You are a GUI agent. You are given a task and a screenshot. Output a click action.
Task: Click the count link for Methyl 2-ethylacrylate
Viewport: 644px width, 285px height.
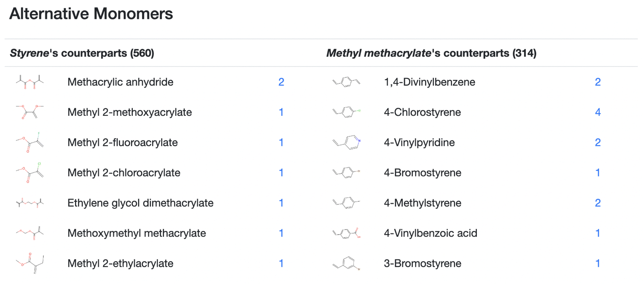point(281,264)
